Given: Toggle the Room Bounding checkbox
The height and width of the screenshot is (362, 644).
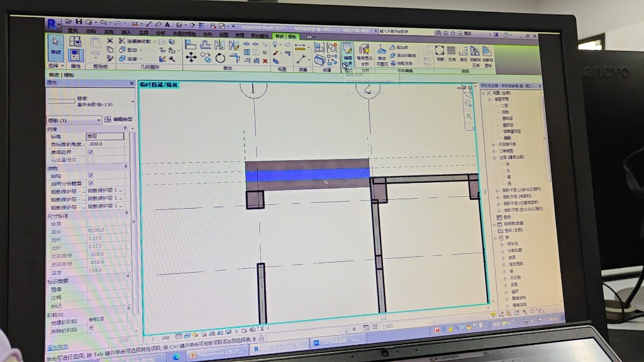Looking at the screenshot, I should pyautogui.click(x=90, y=152).
